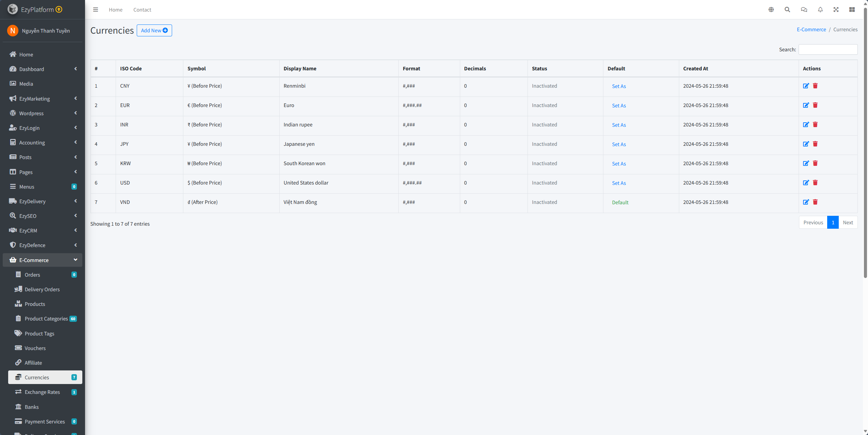Image resolution: width=868 pixels, height=435 pixels.
Task: Open Exchange Rates in the sidebar
Action: coord(42,392)
